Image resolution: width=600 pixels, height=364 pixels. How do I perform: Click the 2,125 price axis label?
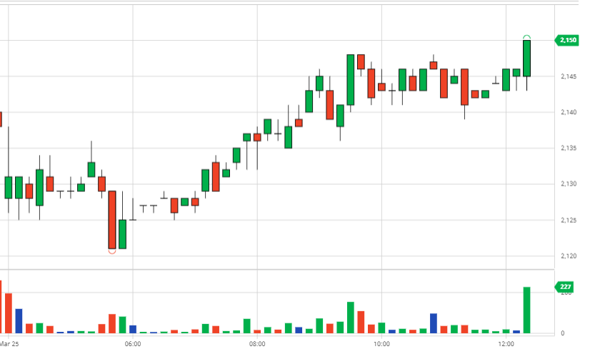(x=569, y=221)
